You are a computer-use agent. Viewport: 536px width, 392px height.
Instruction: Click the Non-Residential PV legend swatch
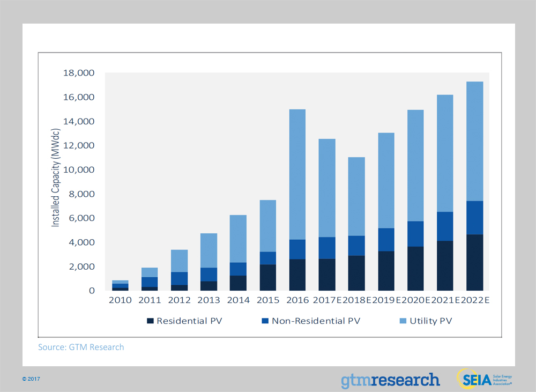coord(265,321)
